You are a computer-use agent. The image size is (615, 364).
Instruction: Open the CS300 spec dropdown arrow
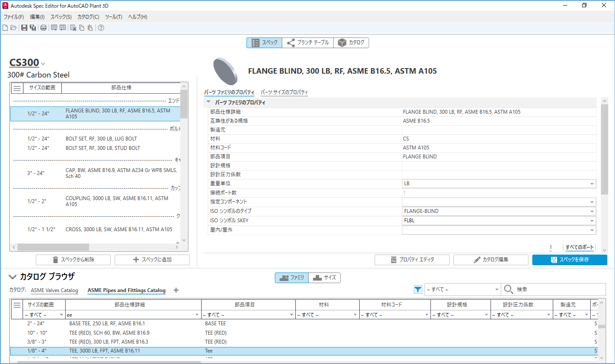point(43,64)
